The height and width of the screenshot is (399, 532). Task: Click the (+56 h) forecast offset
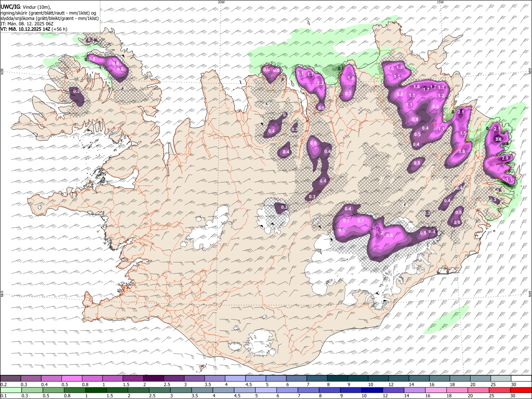tap(59, 29)
